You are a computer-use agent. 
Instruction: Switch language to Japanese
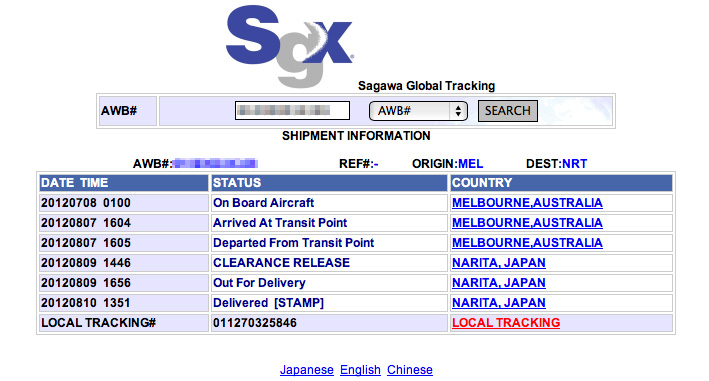[307, 370]
